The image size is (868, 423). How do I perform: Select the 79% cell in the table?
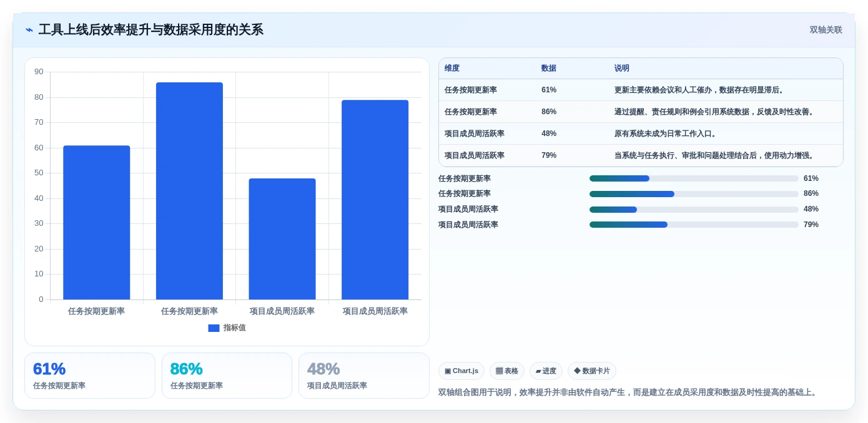[549, 155]
